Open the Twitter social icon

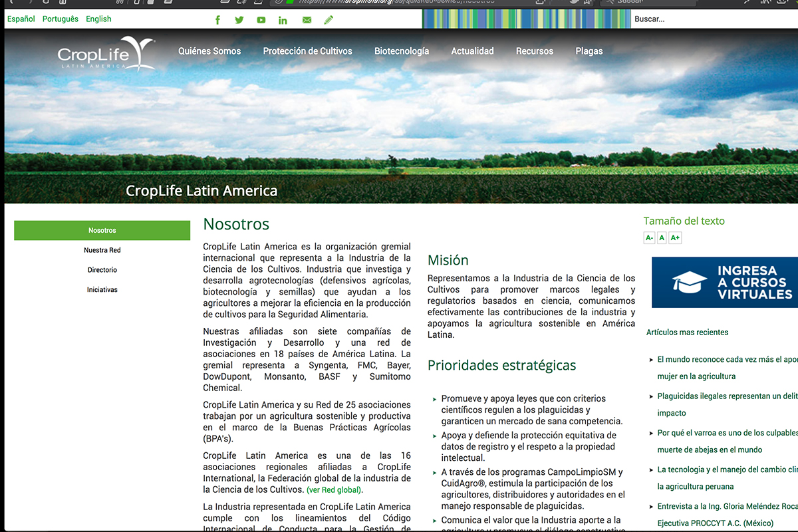pyautogui.click(x=239, y=20)
